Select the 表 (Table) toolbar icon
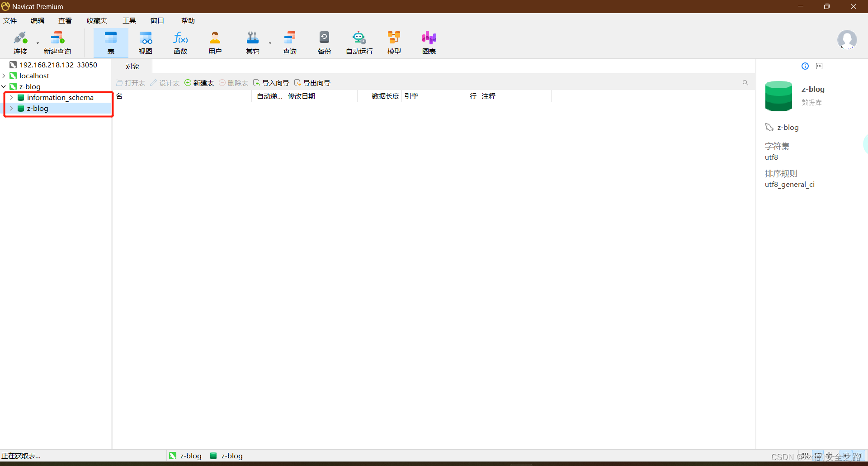 coord(111,43)
